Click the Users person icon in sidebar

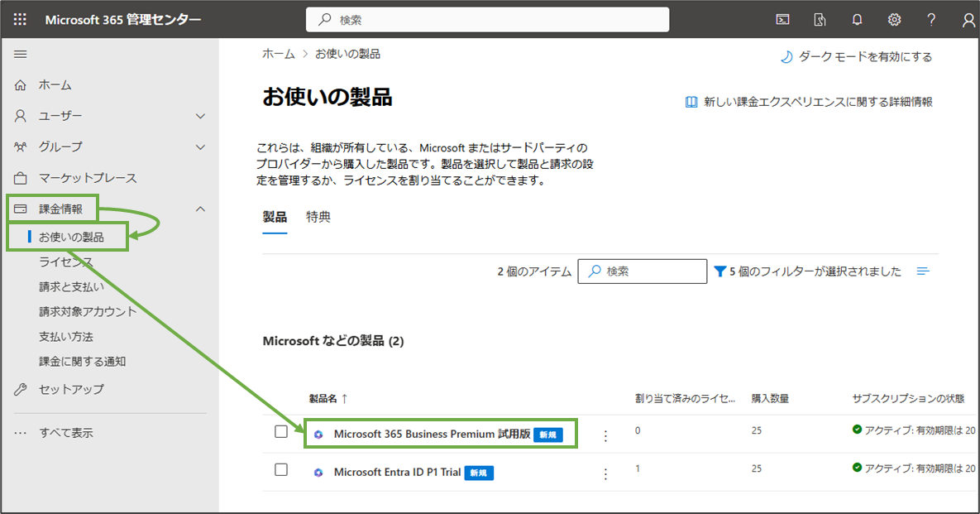point(21,116)
